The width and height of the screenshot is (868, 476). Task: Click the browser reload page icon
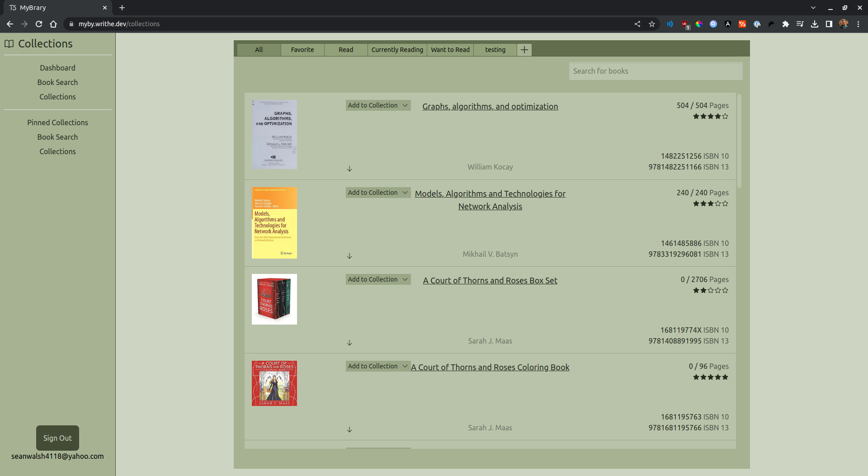pos(39,24)
